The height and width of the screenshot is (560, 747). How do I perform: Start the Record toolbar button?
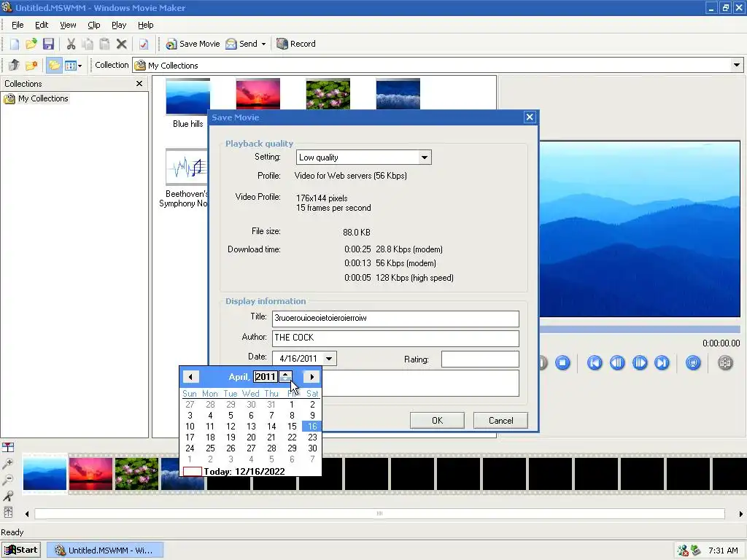coord(296,44)
